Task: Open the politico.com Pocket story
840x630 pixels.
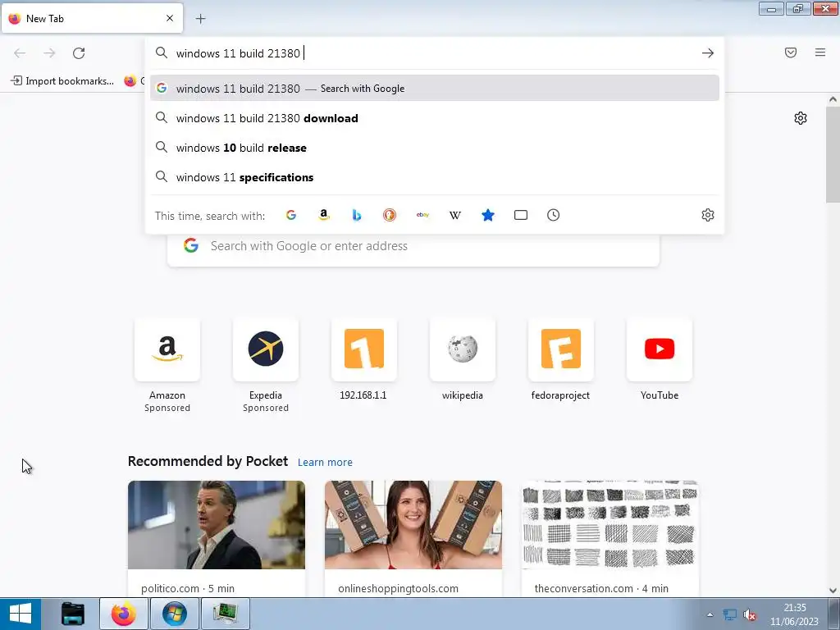Action: [x=217, y=539]
